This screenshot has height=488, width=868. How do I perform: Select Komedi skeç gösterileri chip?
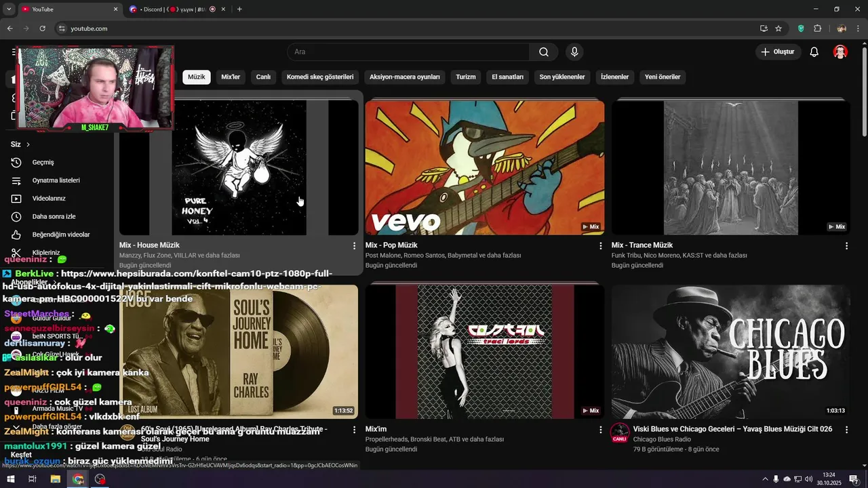click(x=320, y=77)
